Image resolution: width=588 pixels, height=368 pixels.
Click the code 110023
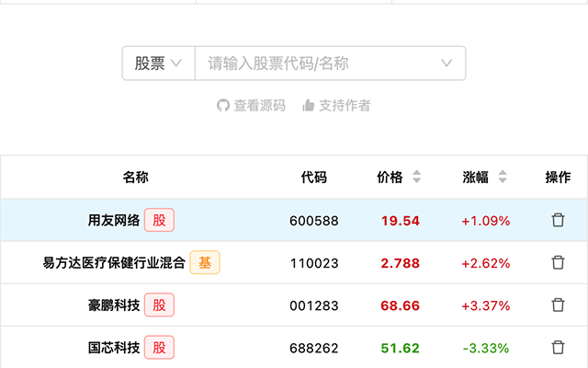coord(314,263)
